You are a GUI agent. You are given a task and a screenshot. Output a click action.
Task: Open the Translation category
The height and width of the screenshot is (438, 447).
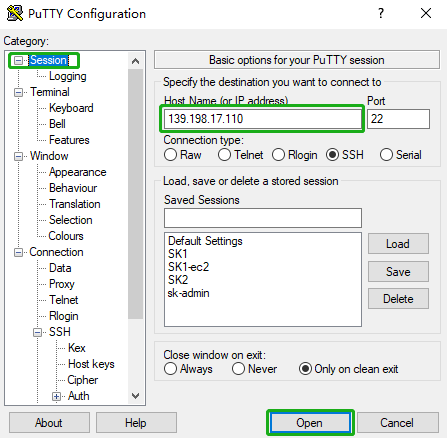pyautogui.click(x=75, y=204)
